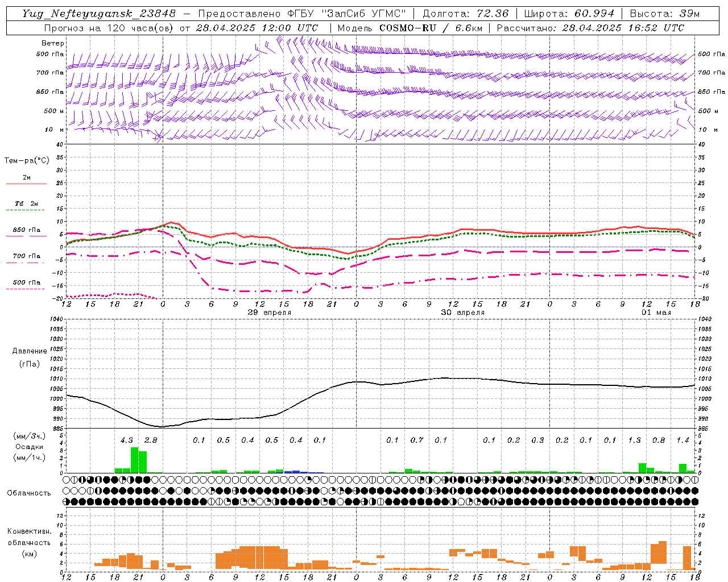Click the (гПа) pressure unit label

[29, 364]
